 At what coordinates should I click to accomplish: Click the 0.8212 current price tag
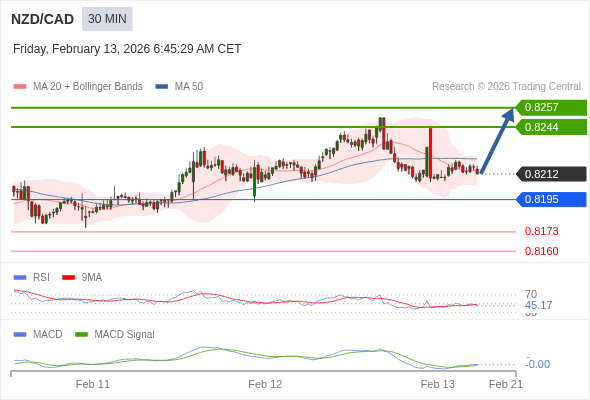coord(551,174)
